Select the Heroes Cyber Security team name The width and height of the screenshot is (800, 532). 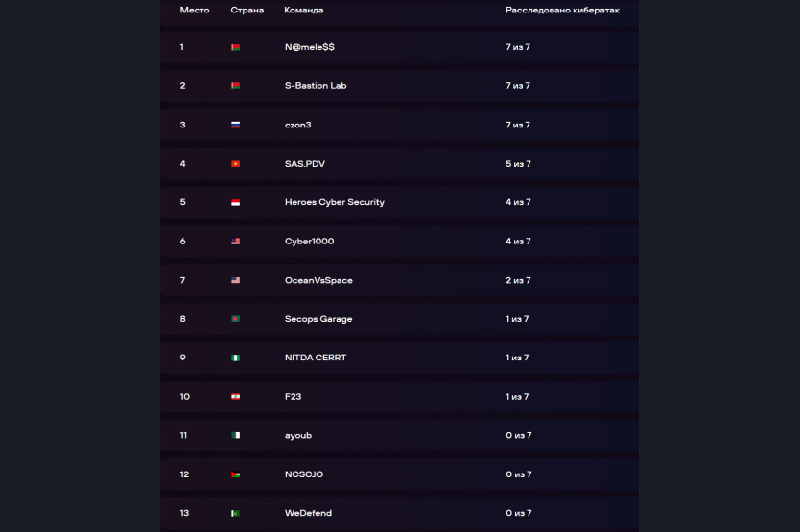point(335,202)
